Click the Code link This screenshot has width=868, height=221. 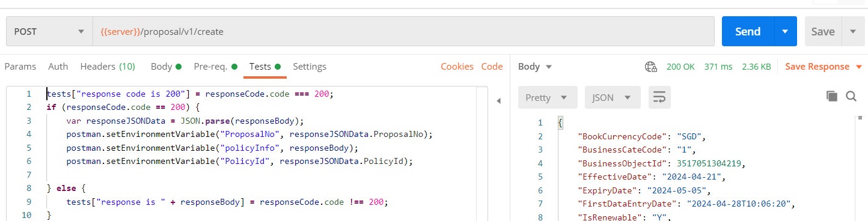click(x=492, y=67)
